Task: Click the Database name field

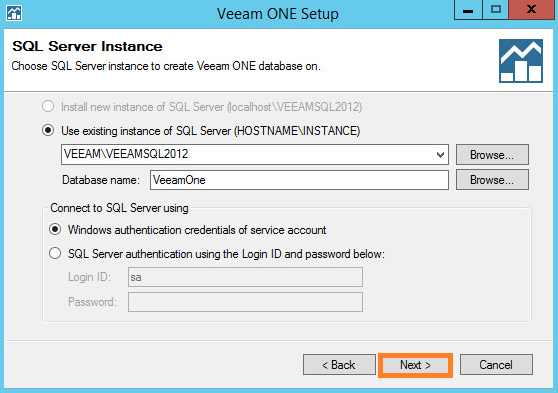Action: [x=299, y=180]
